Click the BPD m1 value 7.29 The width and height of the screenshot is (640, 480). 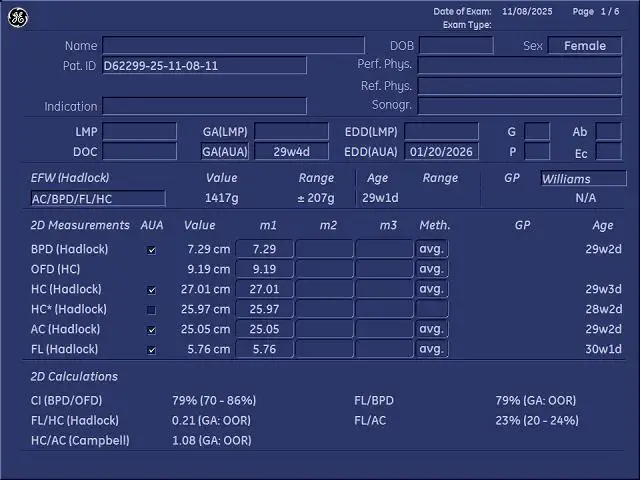coord(265,249)
